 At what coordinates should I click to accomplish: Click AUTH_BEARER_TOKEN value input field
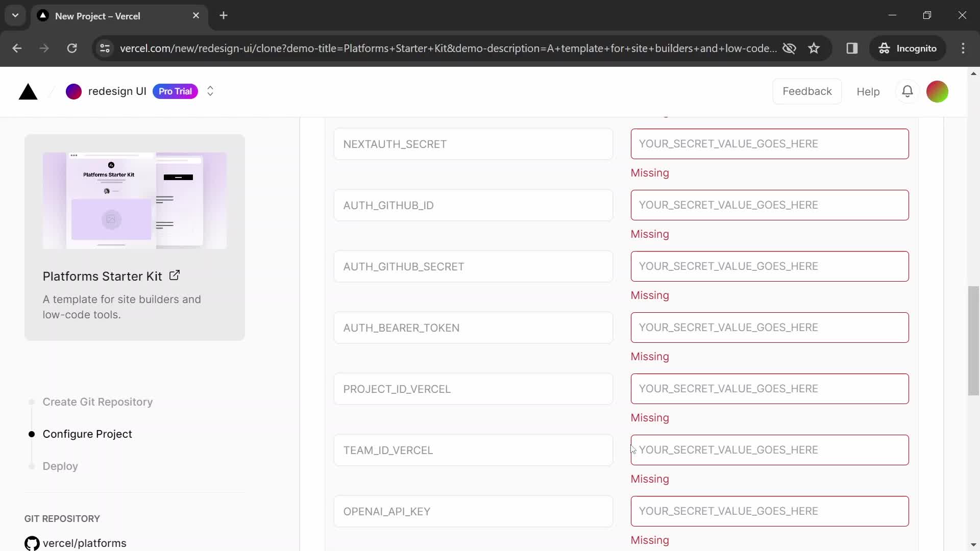click(x=769, y=327)
